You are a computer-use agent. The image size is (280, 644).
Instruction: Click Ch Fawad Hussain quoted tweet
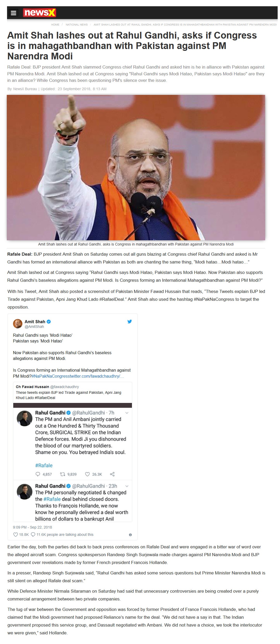[73, 392]
